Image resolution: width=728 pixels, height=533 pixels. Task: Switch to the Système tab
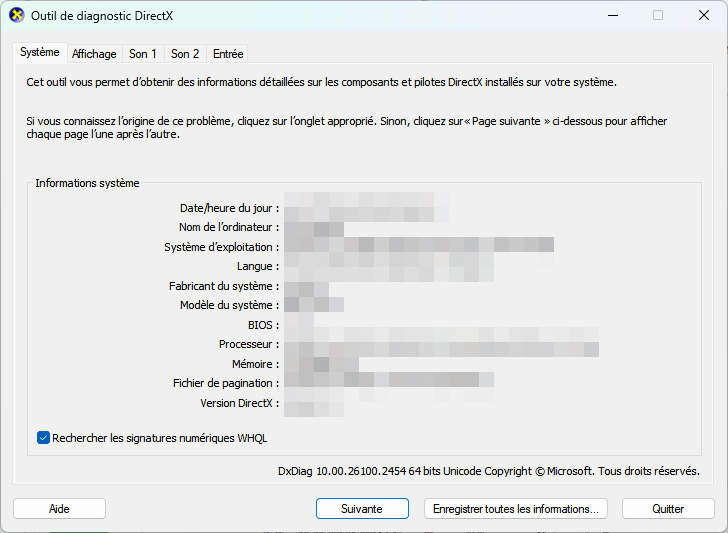(x=40, y=52)
